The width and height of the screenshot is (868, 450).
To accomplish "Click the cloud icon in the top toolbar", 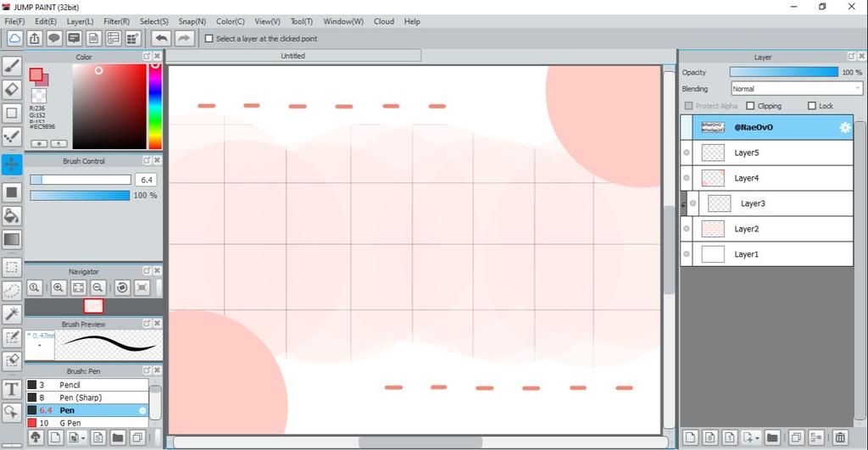I will point(14,38).
